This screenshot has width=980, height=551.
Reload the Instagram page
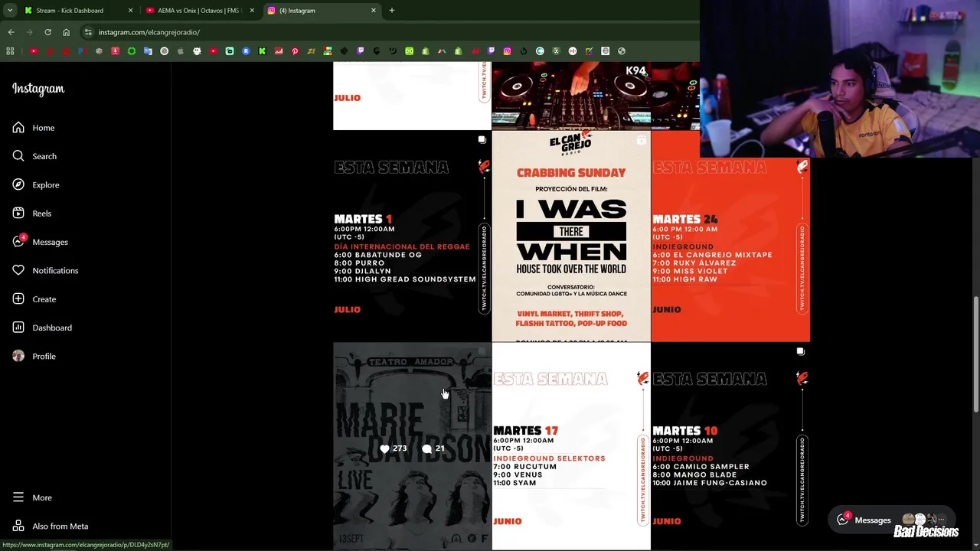pos(47,32)
